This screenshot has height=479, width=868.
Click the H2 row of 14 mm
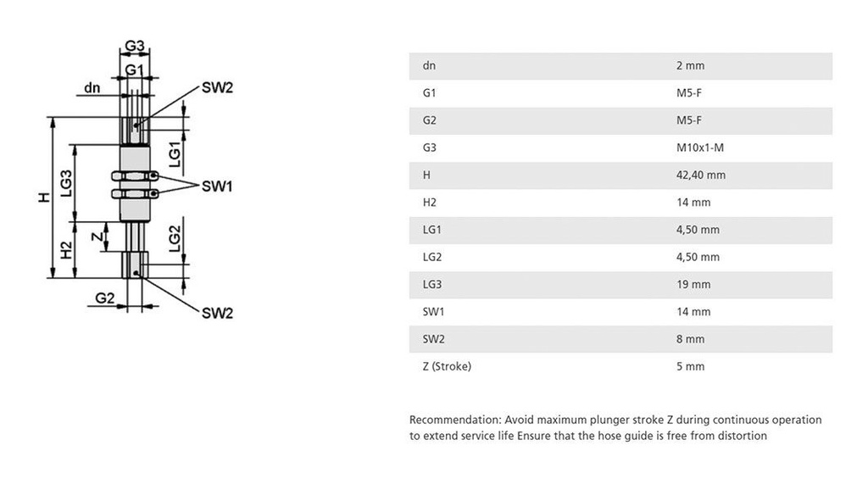click(620, 203)
